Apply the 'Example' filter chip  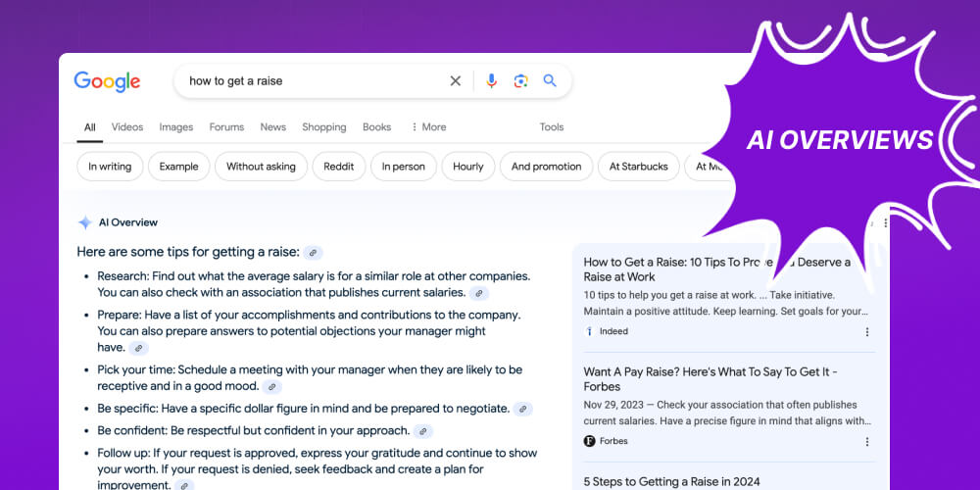click(x=178, y=167)
